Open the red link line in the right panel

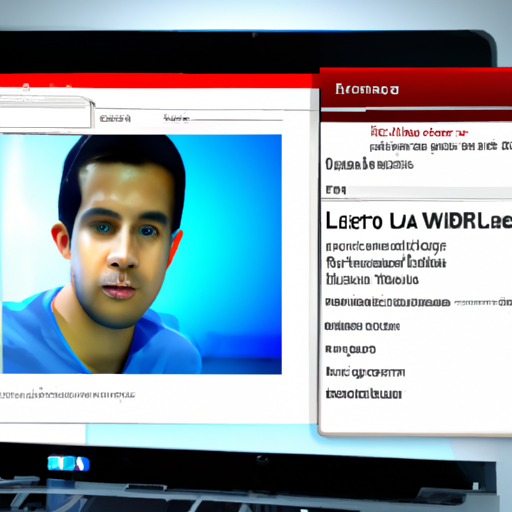[x=419, y=132]
